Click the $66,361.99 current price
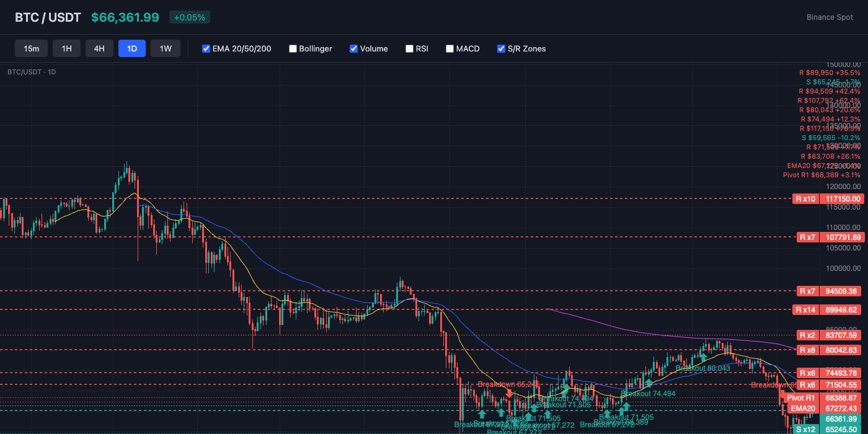This screenshot has height=434, width=868. coord(125,17)
